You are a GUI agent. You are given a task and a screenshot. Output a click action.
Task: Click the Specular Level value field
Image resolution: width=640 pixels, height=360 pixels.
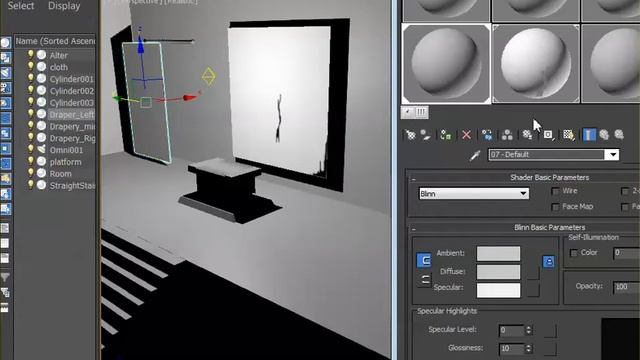[x=512, y=330]
